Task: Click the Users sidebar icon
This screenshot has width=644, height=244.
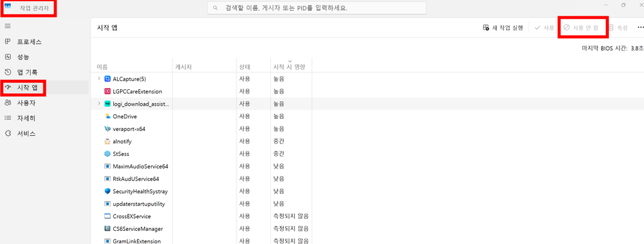Action: tap(8, 103)
